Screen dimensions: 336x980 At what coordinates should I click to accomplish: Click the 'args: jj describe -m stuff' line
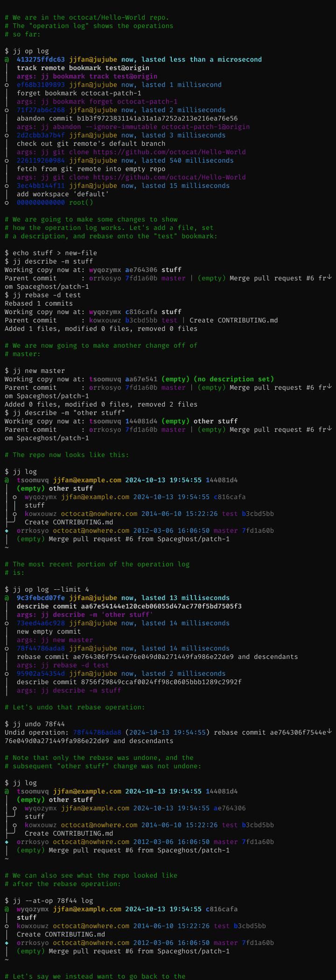point(69,690)
